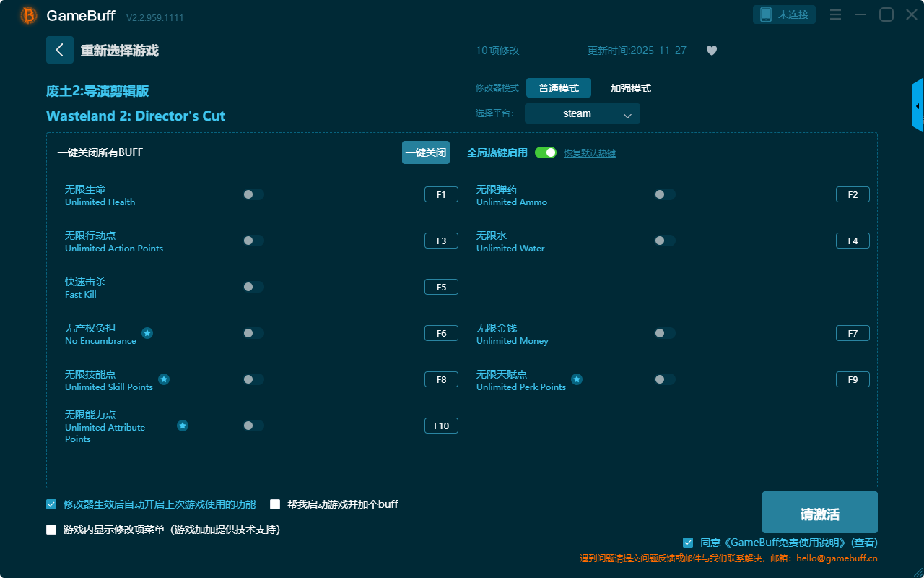Screen dimensions: 924x578
Task: Click the 请激活 activate button
Action: [819, 513]
